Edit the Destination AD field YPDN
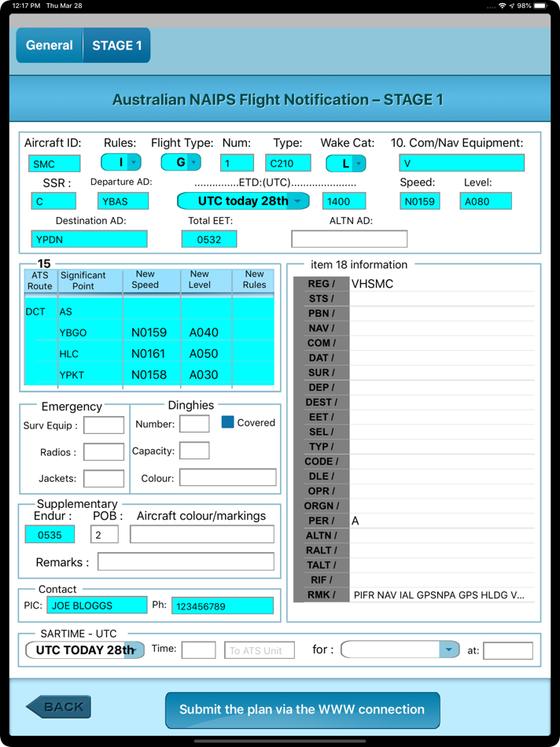Viewport: 560px width, 747px height. pos(89,239)
